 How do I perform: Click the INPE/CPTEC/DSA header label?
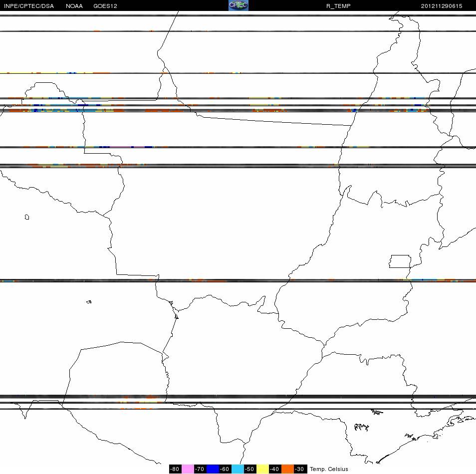(29, 6)
